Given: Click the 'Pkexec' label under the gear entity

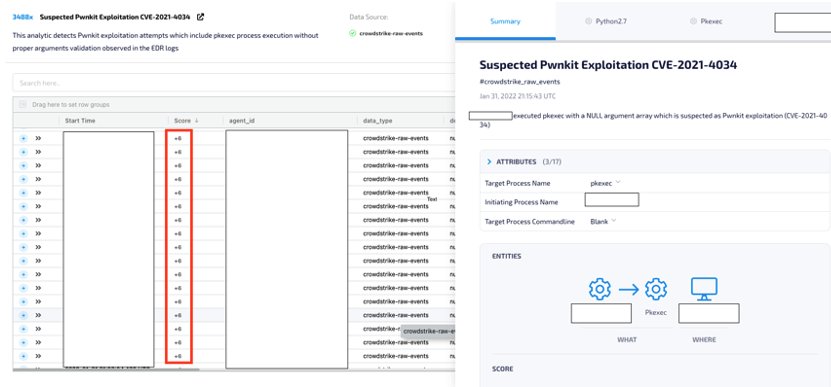Looking at the screenshot, I should (x=656, y=313).
